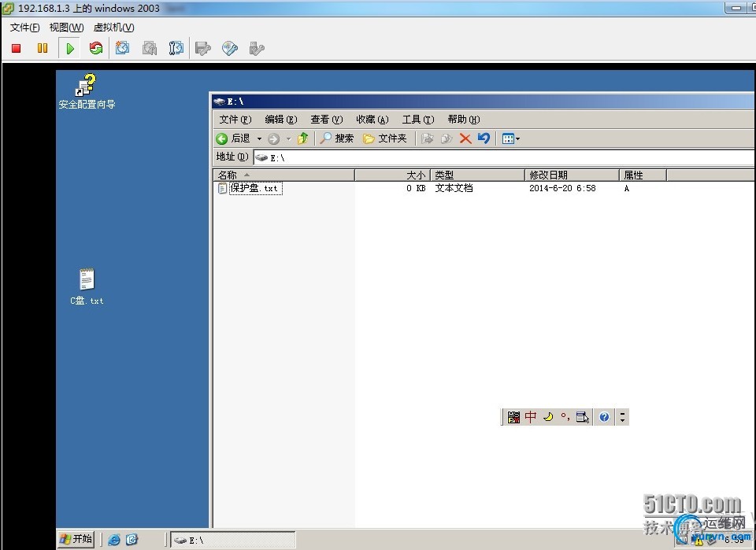
Task: Click the 文本文档 type cell
Action: [x=454, y=188]
